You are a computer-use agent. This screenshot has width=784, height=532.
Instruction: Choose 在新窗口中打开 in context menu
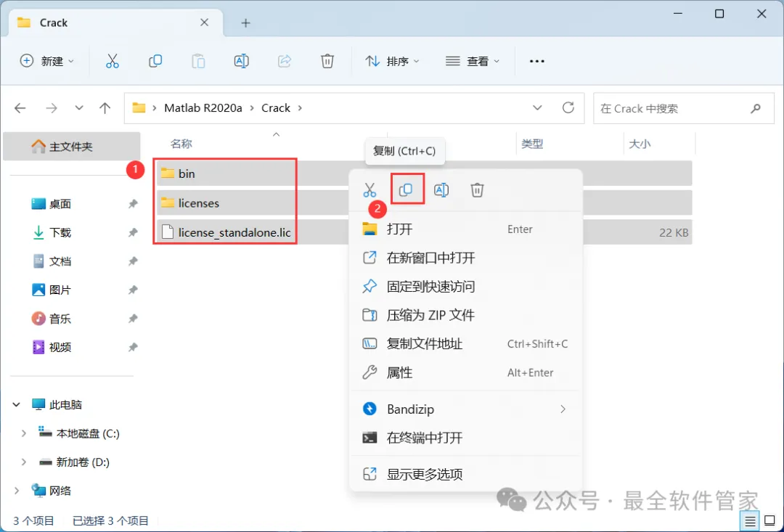(x=466, y=258)
